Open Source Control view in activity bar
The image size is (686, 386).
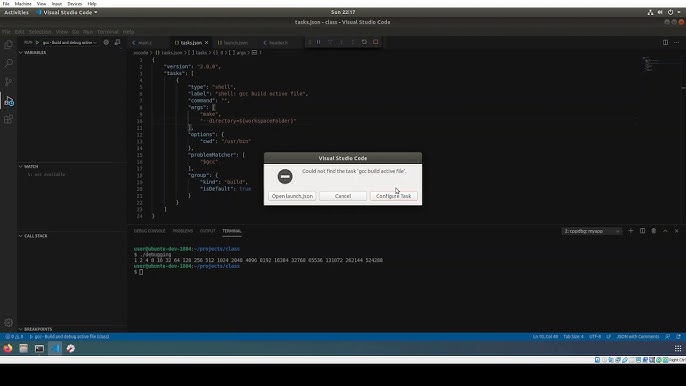click(8, 82)
